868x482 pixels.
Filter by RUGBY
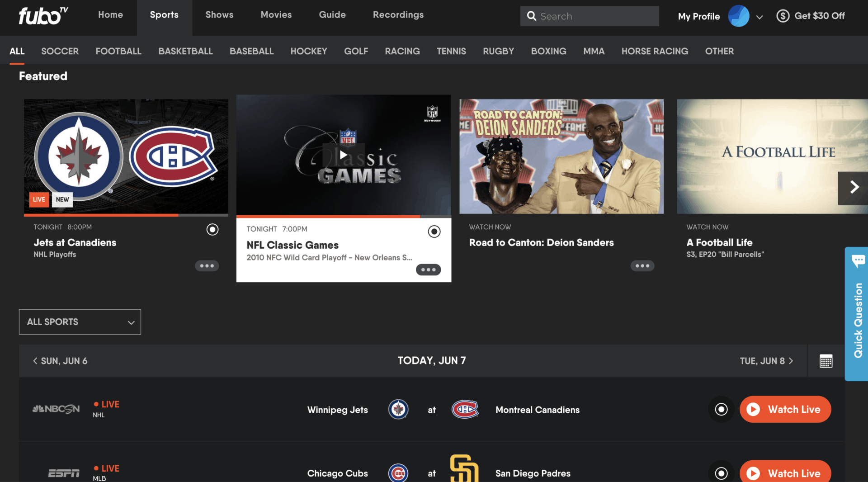[498, 51]
